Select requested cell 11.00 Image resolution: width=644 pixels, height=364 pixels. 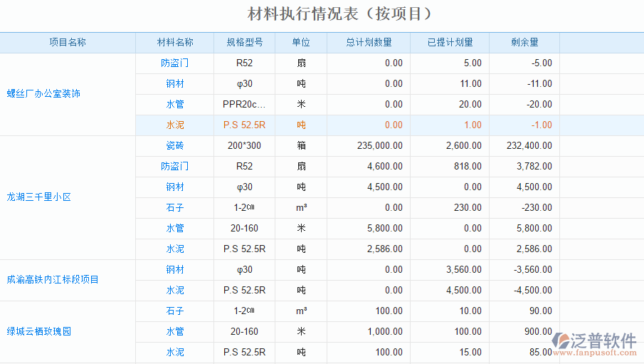coord(450,84)
